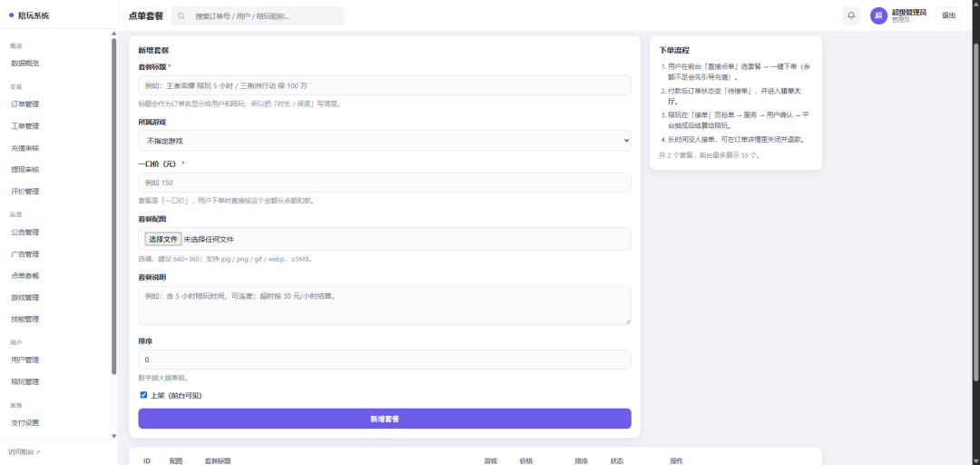Screen dimensions: 980x465
Task: Open the 超级管理员 avatar icon
Action: [x=878, y=15]
